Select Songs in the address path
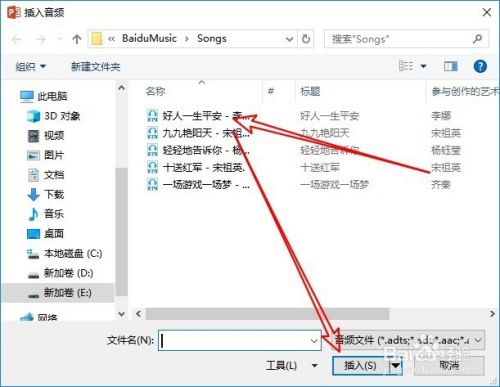This screenshot has height=387, width=500. pos(212,38)
